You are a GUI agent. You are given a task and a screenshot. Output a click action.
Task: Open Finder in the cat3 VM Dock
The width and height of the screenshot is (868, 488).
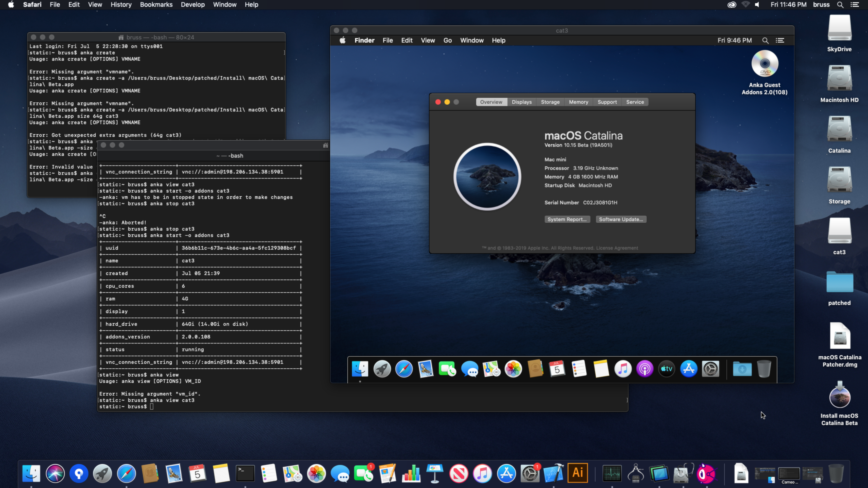click(360, 369)
